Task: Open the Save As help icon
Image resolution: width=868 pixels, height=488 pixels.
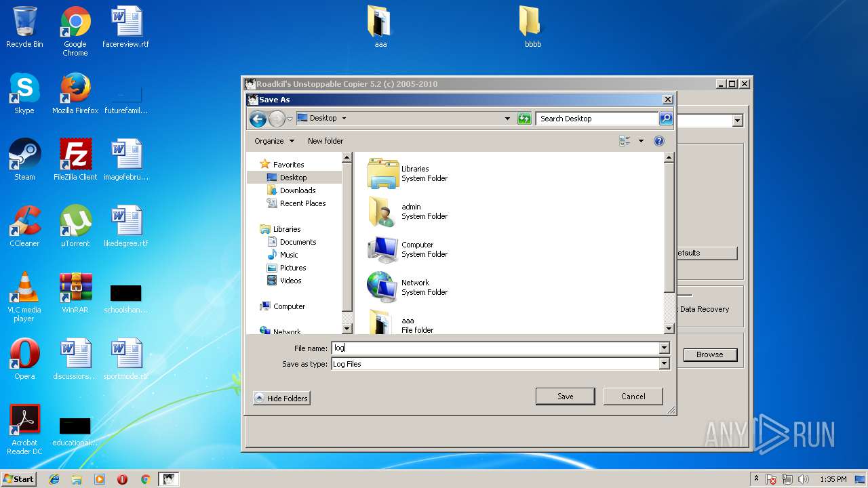Action: click(658, 141)
